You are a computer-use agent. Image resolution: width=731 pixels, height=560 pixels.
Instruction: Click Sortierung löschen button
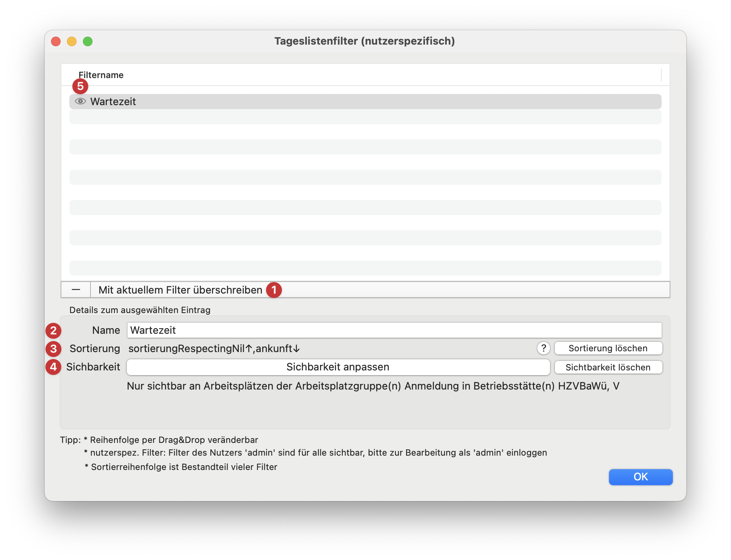(x=608, y=348)
